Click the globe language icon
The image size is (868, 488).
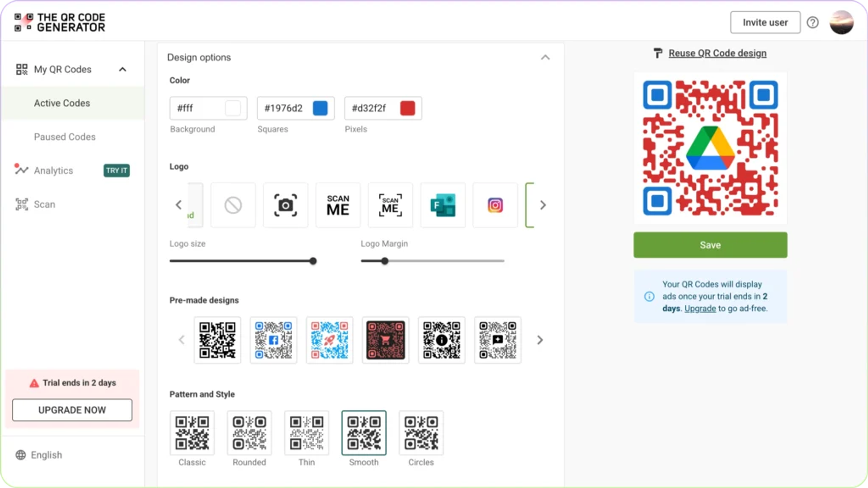(21, 455)
